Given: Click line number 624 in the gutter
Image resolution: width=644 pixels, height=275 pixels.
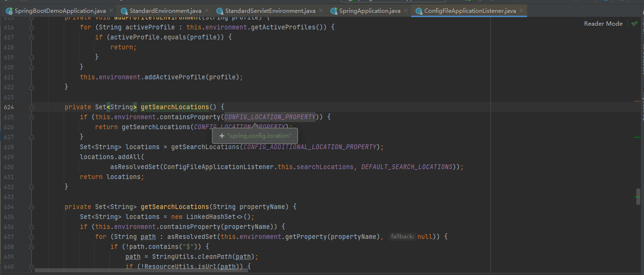Looking at the screenshot, I should point(9,107).
